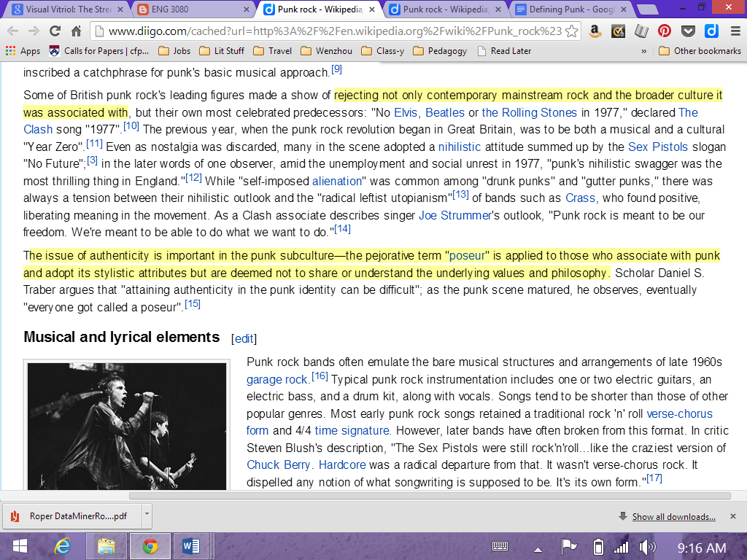Open the Pedagogy bookmarks folder
Screen dimensions: 747x560
440,51
